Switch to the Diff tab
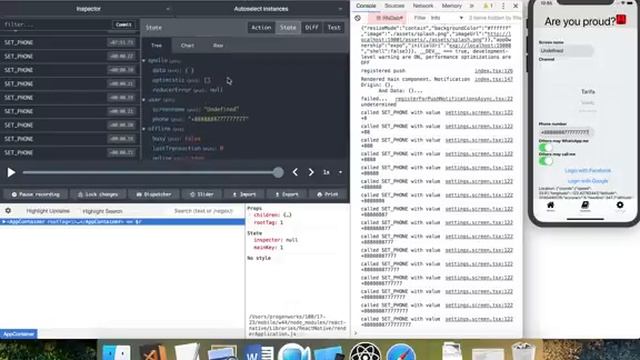640x360 pixels. point(311,27)
